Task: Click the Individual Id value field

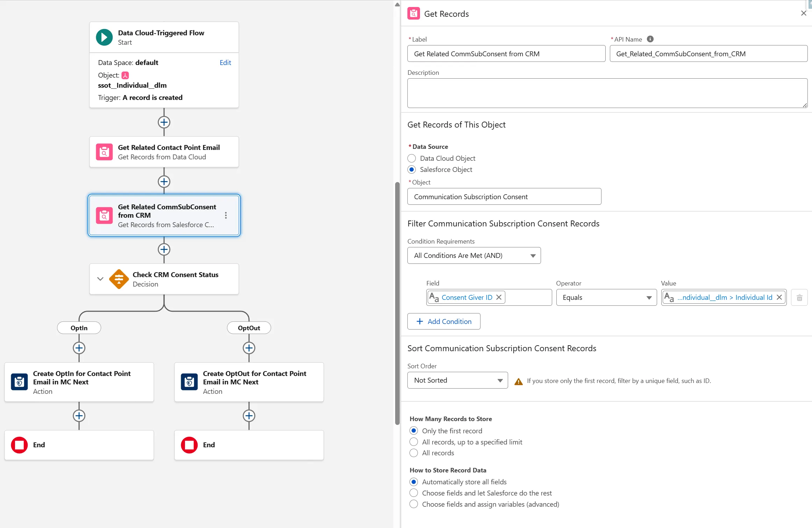Action: click(724, 297)
